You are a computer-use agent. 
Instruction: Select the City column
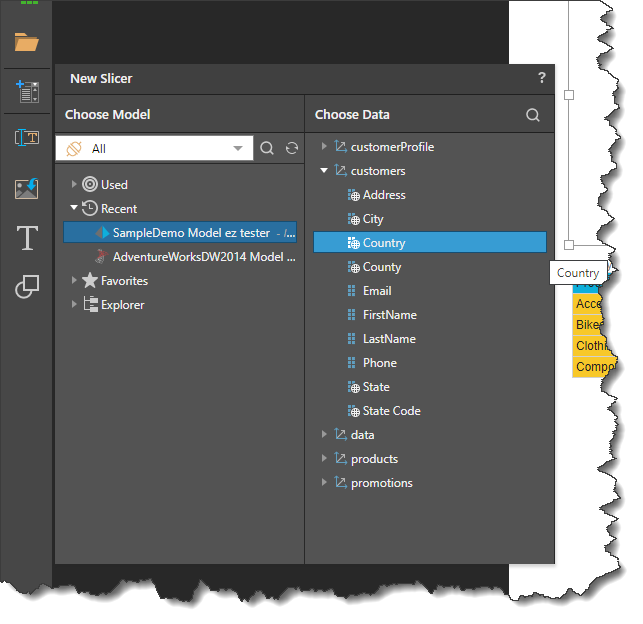tap(373, 219)
